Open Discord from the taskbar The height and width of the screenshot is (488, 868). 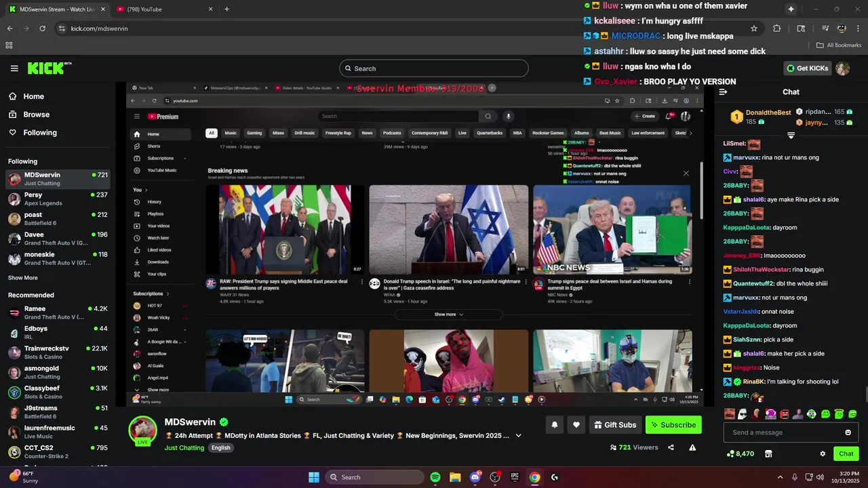point(475,477)
